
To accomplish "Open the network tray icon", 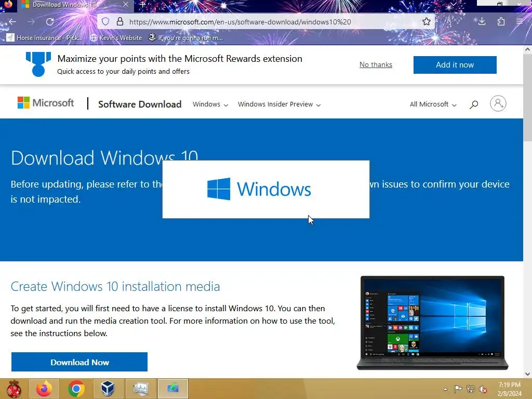I will tap(470, 389).
